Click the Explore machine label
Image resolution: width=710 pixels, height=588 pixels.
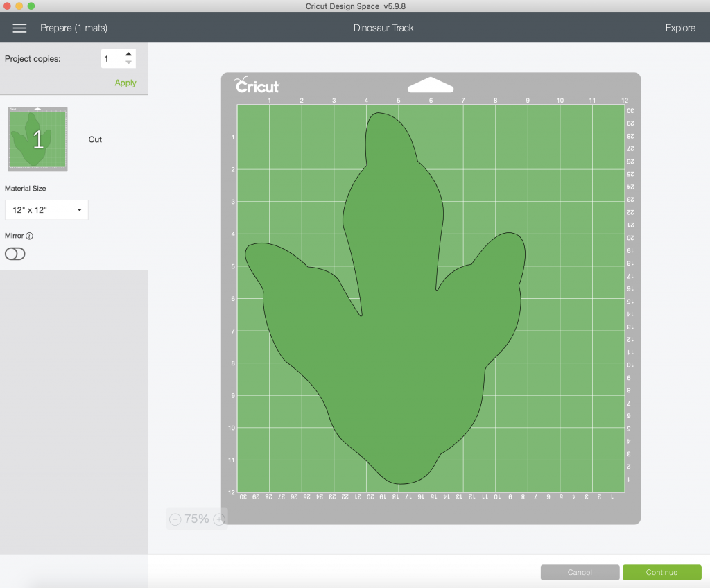(x=680, y=28)
